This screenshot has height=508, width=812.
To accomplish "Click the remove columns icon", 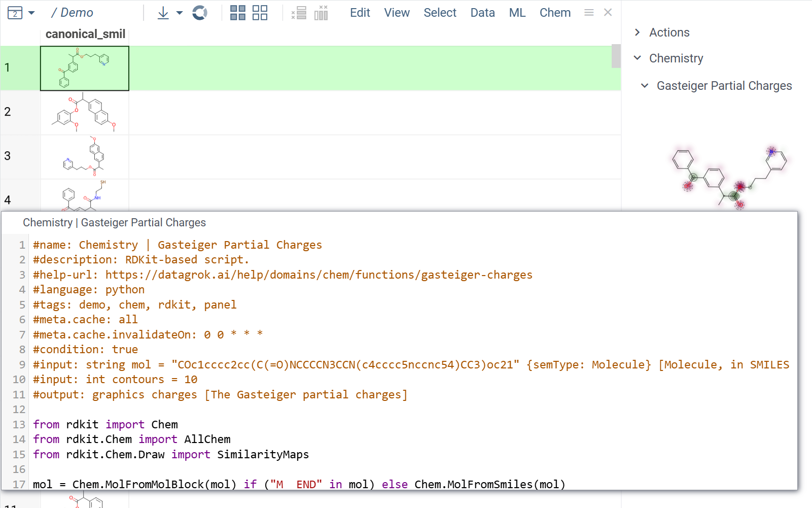I will click(x=321, y=13).
